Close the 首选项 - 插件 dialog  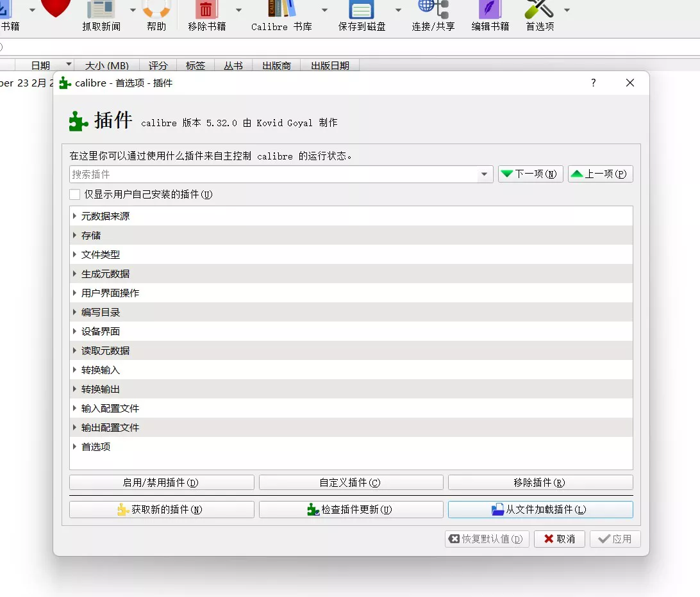(x=630, y=83)
